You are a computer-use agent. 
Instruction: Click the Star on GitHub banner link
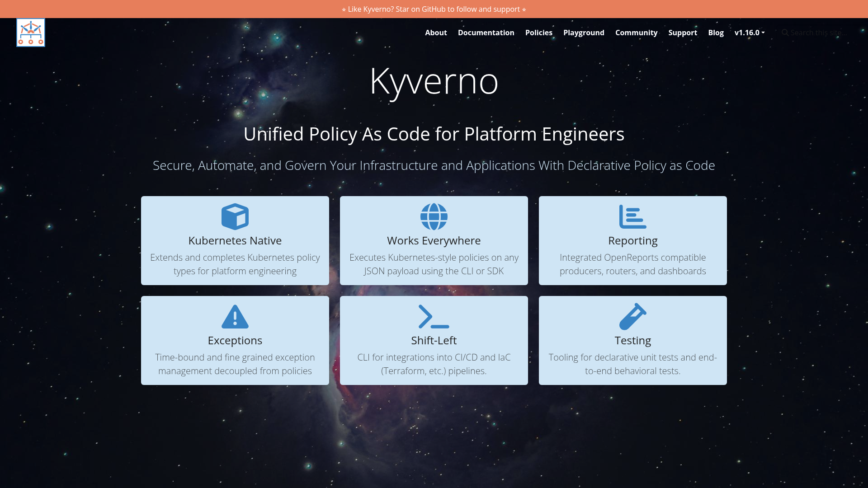(x=433, y=9)
